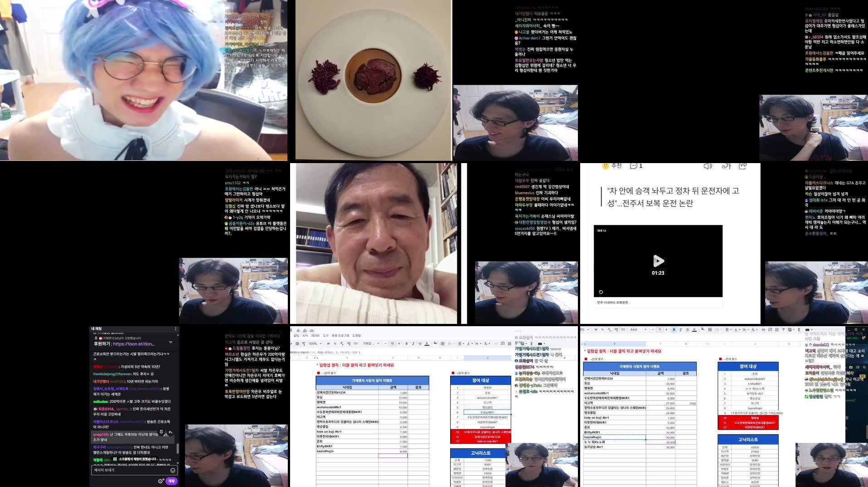
Task: Open chat settings gear icon
Action: 160,481
